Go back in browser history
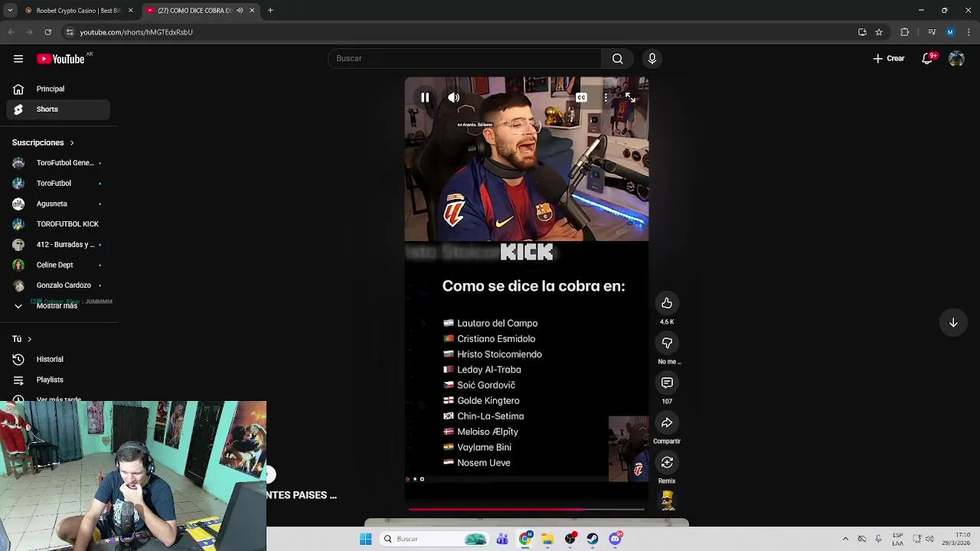Image resolution: width=980 pixels, height=551 pixels. pos(11,32)
